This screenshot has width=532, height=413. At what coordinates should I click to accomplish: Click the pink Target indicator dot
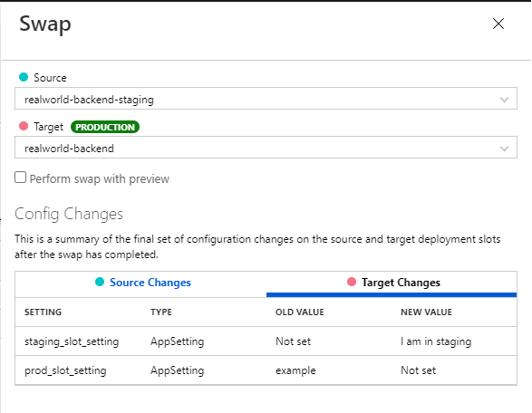point(24,126)
